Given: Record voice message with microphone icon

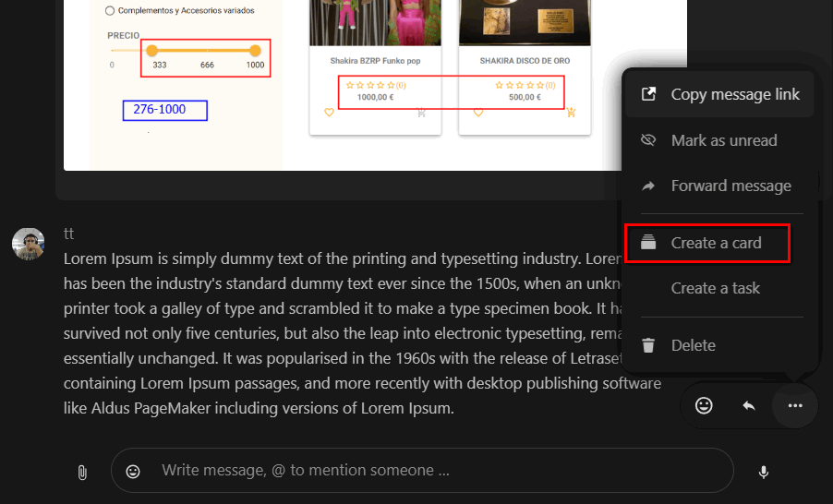Looking at the screenshot, I should click(x=764, y=472).
